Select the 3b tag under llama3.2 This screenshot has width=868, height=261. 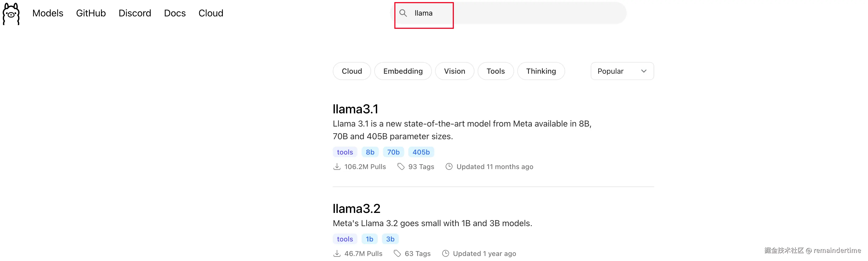click(390, 239)
